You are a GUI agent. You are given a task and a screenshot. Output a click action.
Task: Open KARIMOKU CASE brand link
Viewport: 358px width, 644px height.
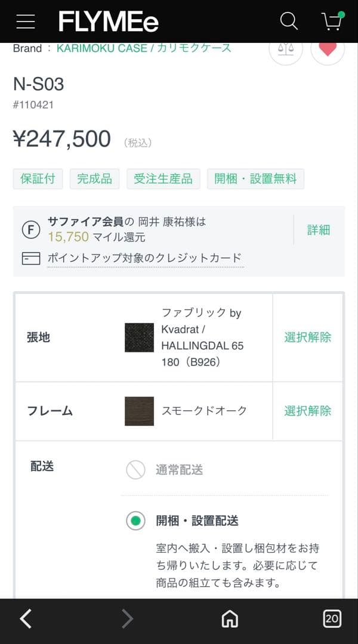144,48
